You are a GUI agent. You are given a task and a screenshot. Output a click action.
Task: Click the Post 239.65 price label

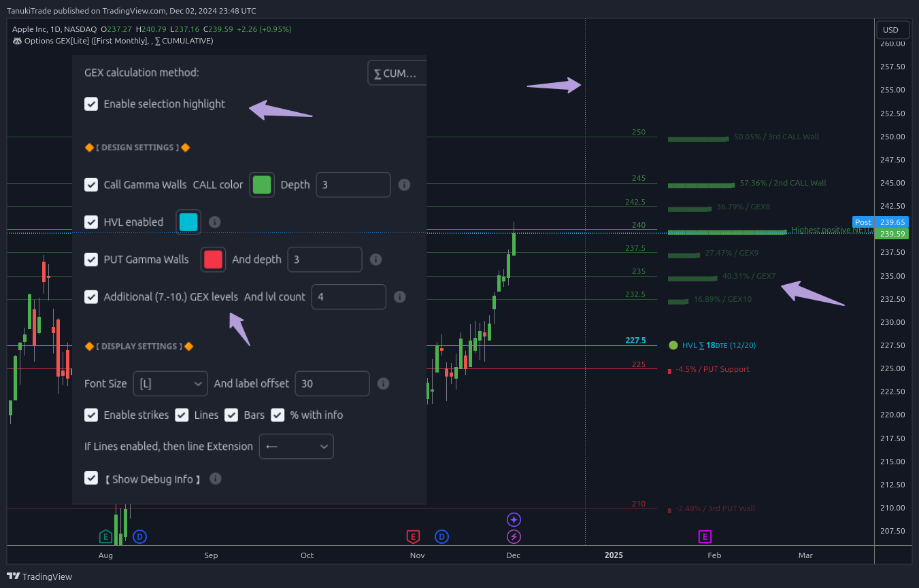880,222
